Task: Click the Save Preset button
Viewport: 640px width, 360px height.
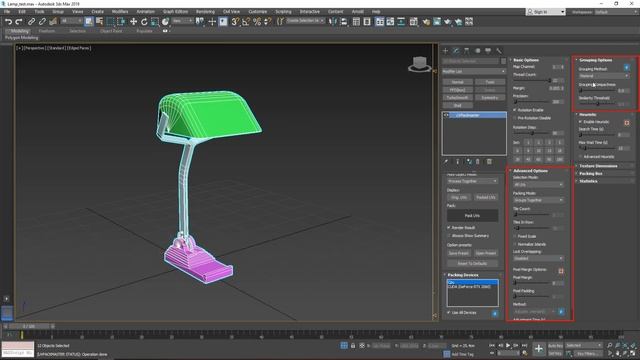Action: coord(459,253)
